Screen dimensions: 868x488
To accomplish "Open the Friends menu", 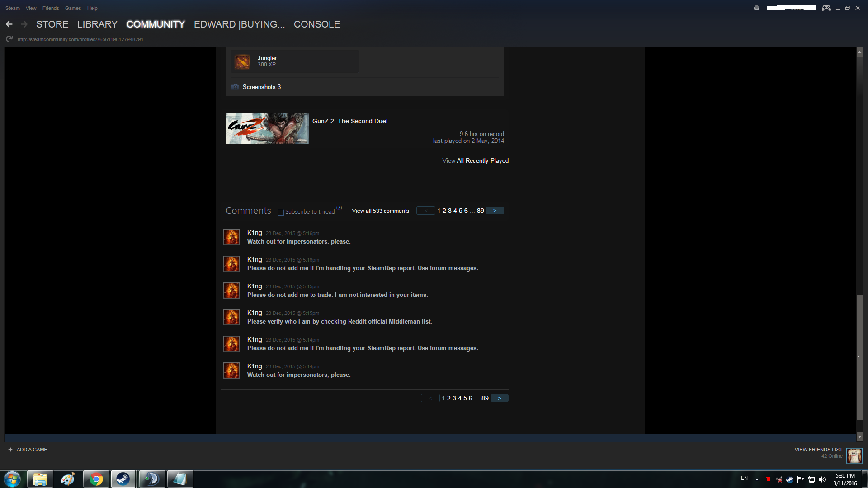I will click(51, 8).
